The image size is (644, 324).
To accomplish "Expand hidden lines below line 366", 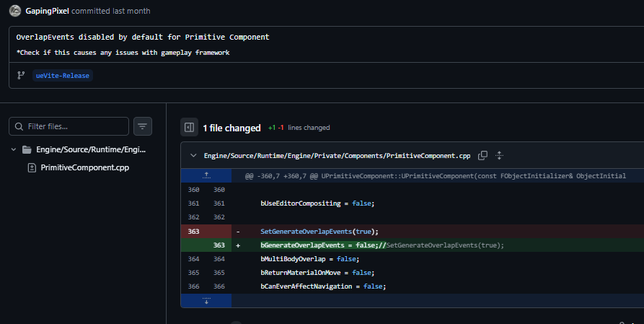I will [x=206, y=300].
